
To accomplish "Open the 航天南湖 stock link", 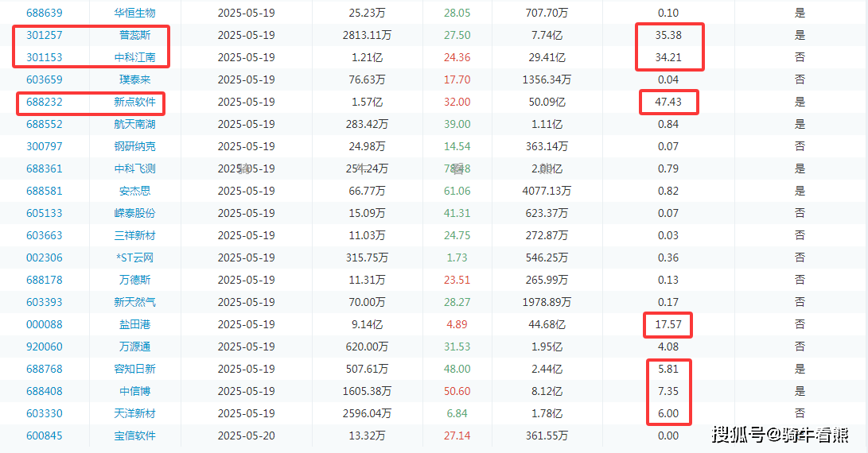I will [134, 124].
